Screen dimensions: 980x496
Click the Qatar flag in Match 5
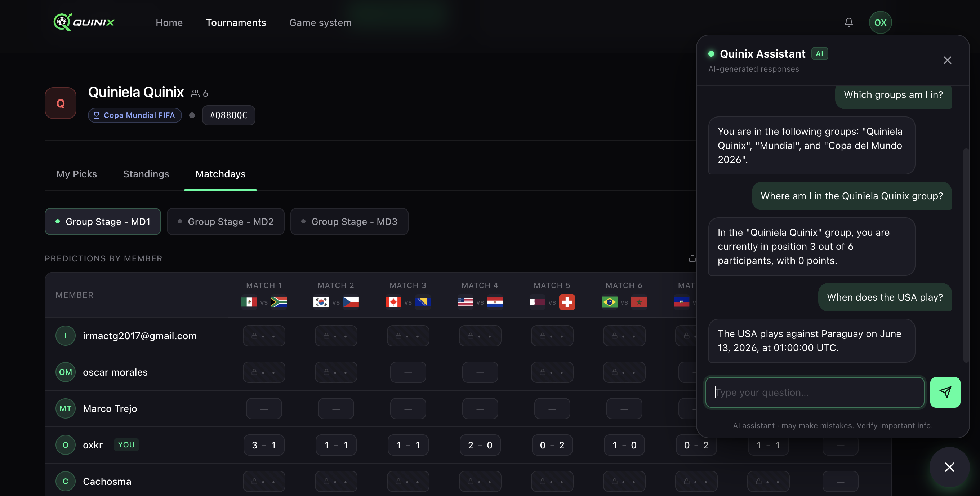pyautogui.click(x=537, y=302)
